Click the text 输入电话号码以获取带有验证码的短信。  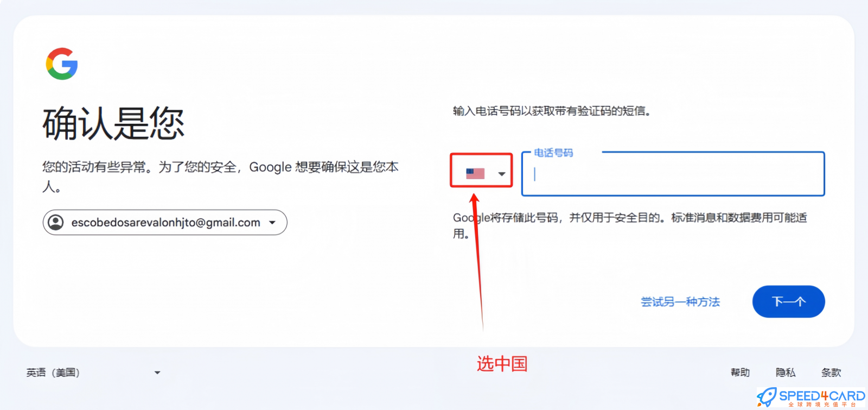pos(552,111)
